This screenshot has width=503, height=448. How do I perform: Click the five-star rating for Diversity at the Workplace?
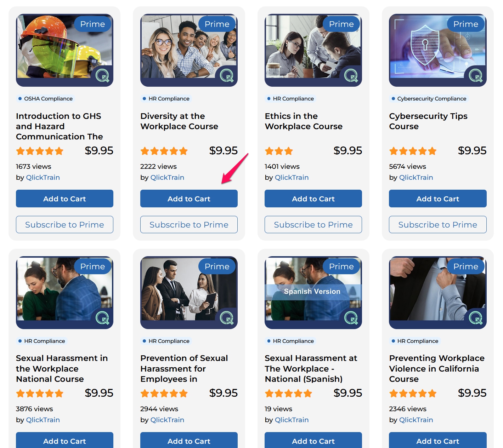[164, 151]
